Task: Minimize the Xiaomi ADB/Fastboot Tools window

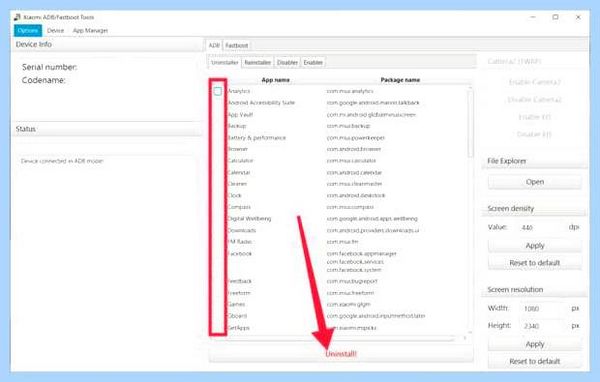Action: click(x=533, y=17)
